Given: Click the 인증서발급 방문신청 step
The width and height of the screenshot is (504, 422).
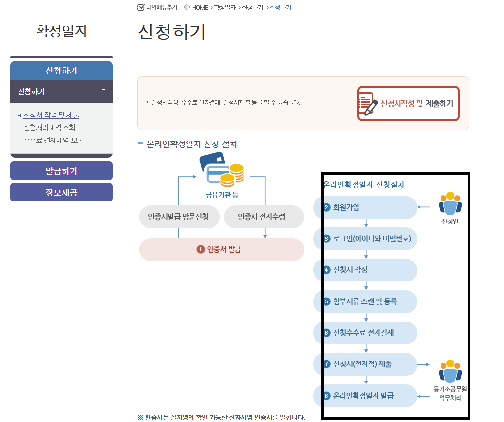Looking at the screenshot, I should 179,217.
